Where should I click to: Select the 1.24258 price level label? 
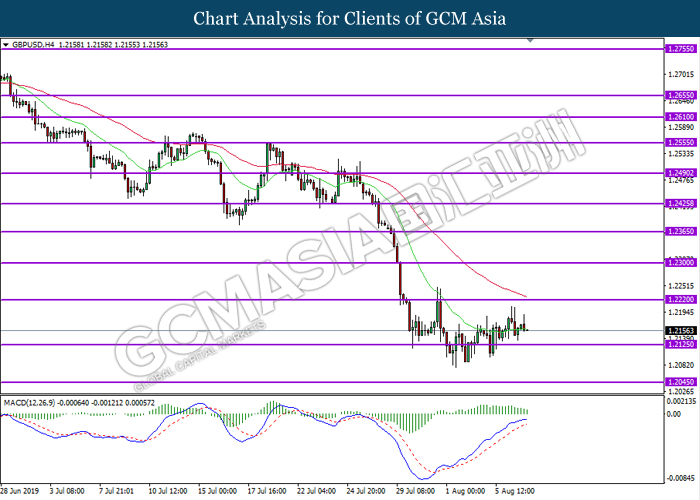[x=681, y=203]
